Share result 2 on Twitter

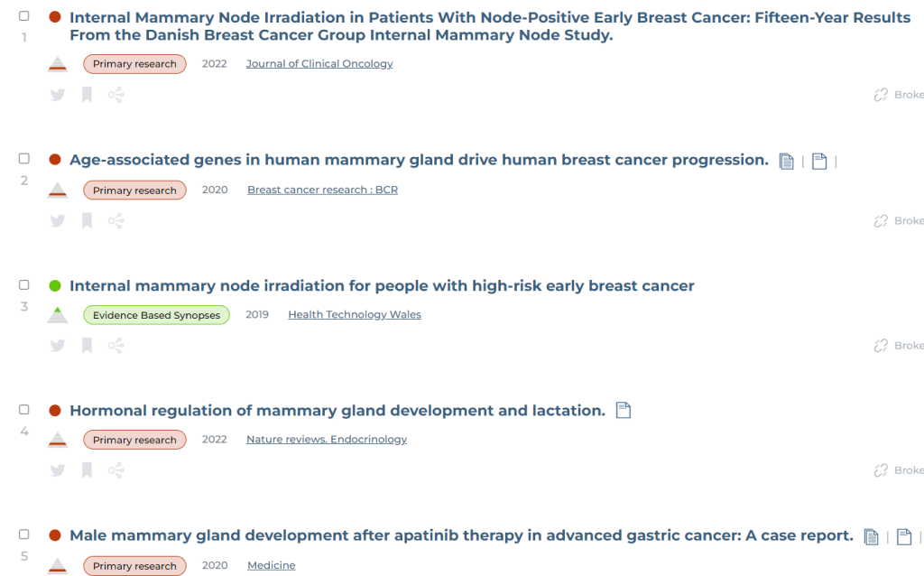(x=58, y=220)
